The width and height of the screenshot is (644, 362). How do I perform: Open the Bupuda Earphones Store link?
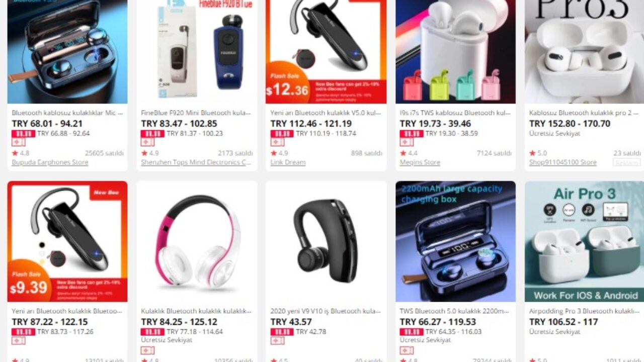tap(50, 162)
